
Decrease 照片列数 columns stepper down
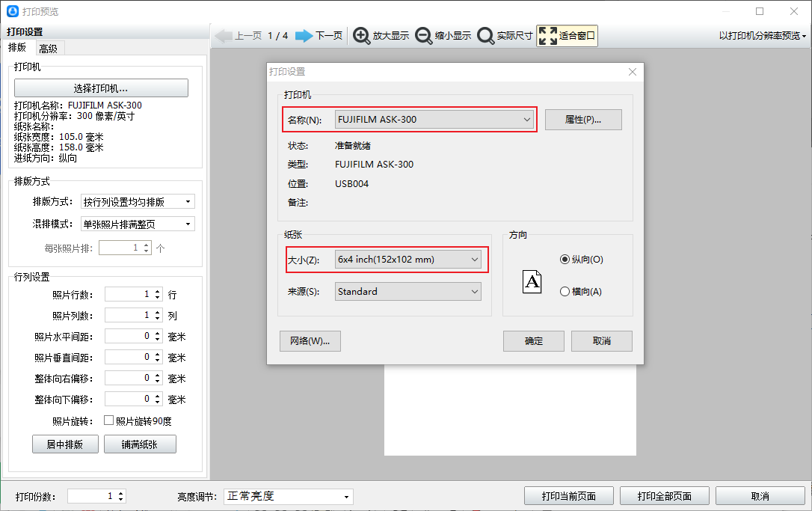click(158, 318)
